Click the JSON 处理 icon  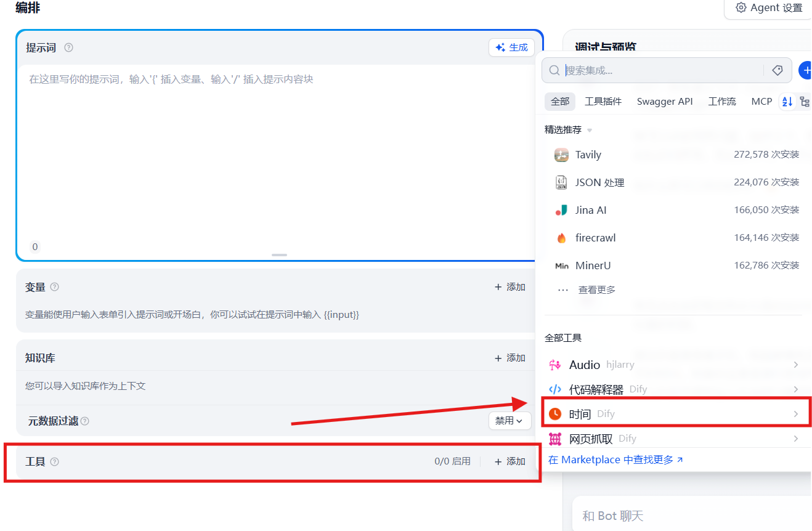pos(561,182)
